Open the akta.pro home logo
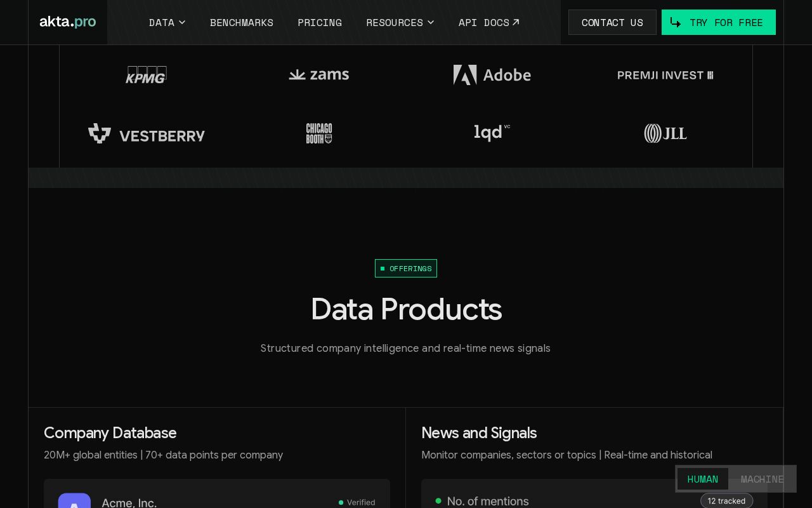The image size is (812, 508). [x=67, y=22]
